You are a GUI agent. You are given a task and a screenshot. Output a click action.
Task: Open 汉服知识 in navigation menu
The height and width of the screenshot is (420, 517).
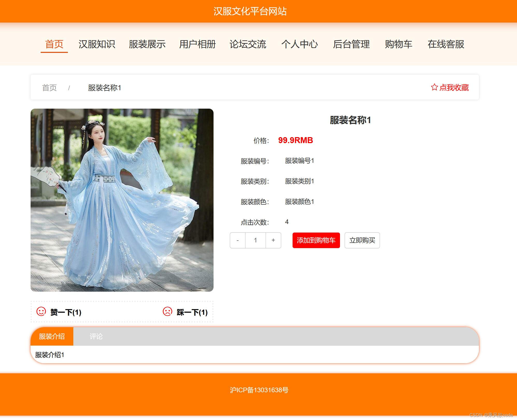point(97,44)
